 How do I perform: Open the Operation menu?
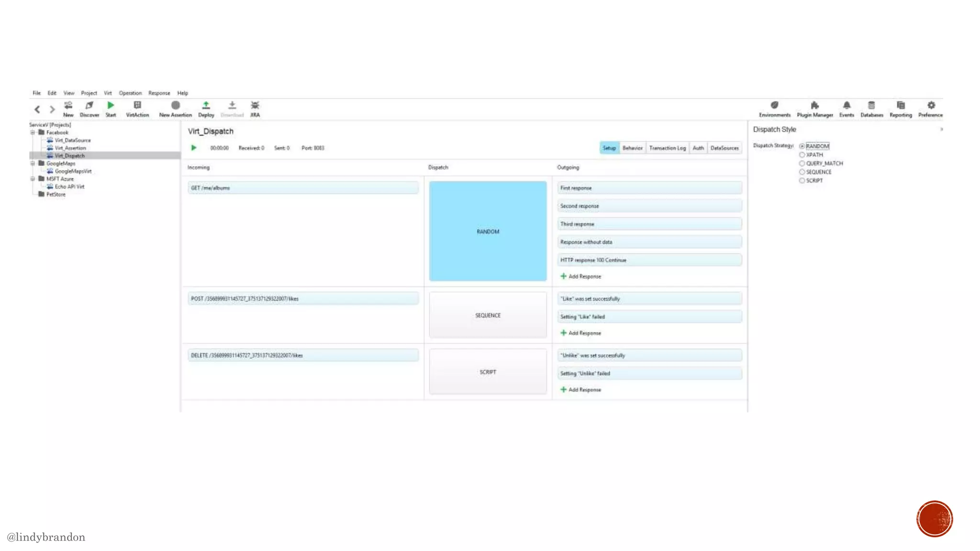coord(130,93)
